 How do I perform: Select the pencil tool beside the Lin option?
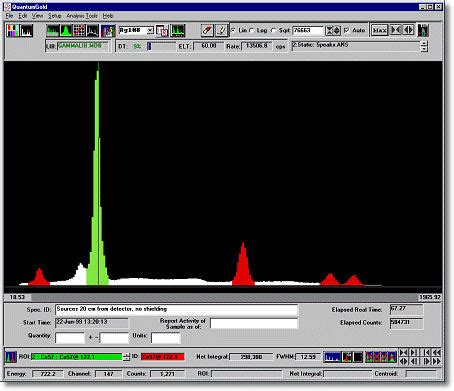point(221,31)
